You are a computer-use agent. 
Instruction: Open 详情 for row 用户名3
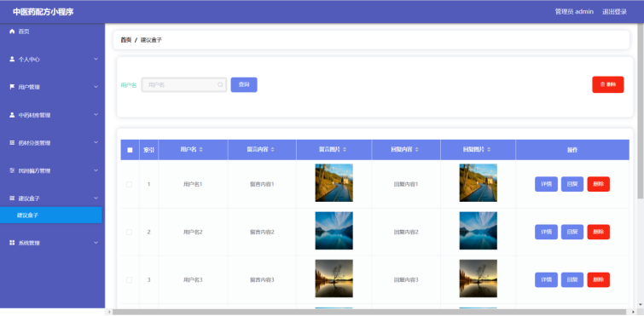tap(546, 280)
